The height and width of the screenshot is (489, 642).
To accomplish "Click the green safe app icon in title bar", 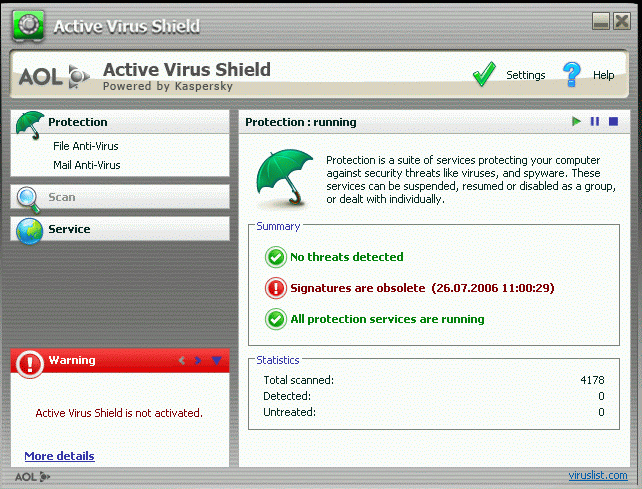I will pos(28,25).
